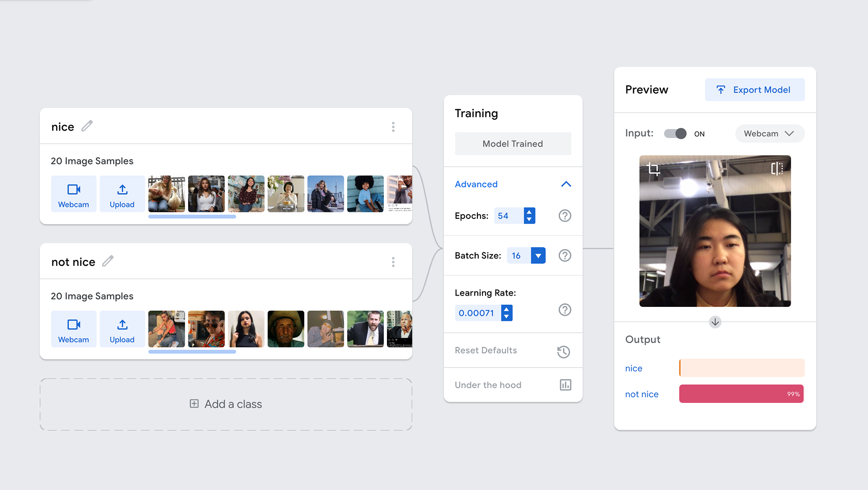
Task: Click the 'not nice' 99% output bar
Action: [x=742, y=394]
